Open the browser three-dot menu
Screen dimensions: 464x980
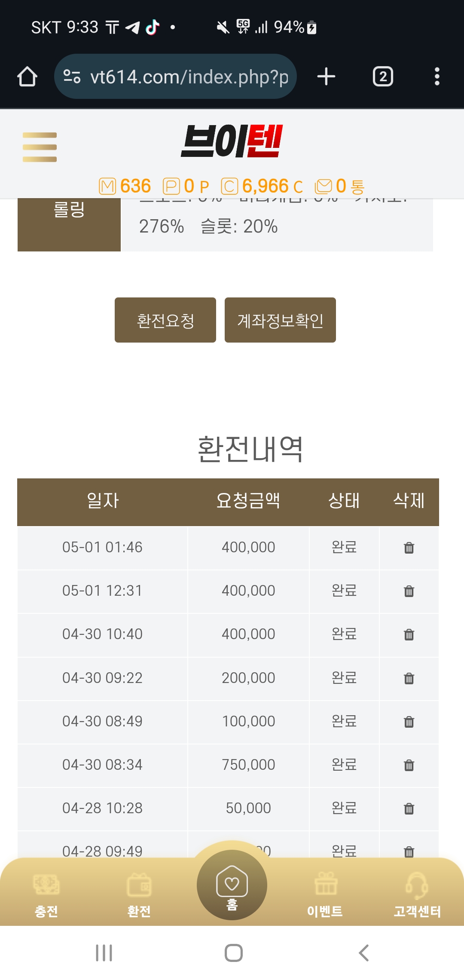coord(437,77)
